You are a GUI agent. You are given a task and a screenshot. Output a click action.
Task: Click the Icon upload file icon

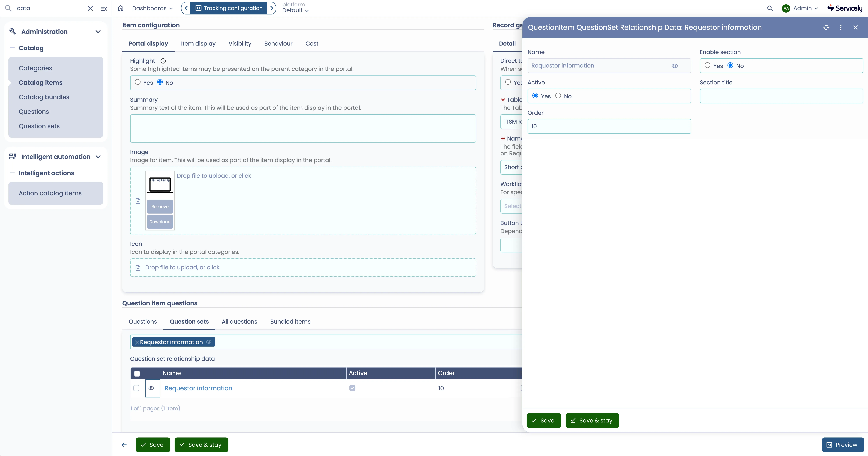tap(138, 268)
